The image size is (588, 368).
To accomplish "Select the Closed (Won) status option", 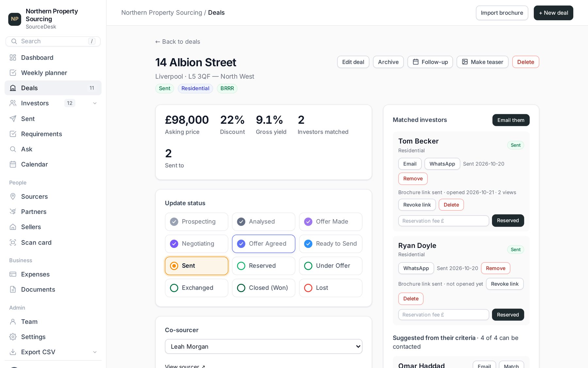I will pyautogui.click(x=264, y=288).
